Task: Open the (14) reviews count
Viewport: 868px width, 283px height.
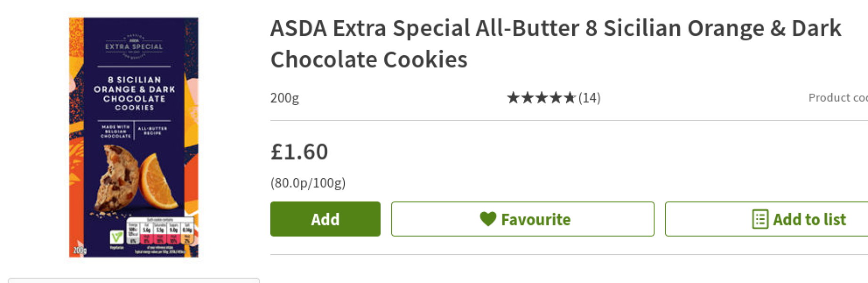Action: [589, 98]
